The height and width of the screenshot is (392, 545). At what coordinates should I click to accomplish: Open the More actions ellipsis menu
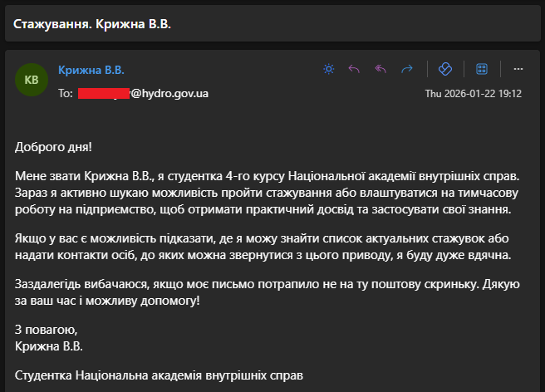click(x=518, y=69)
